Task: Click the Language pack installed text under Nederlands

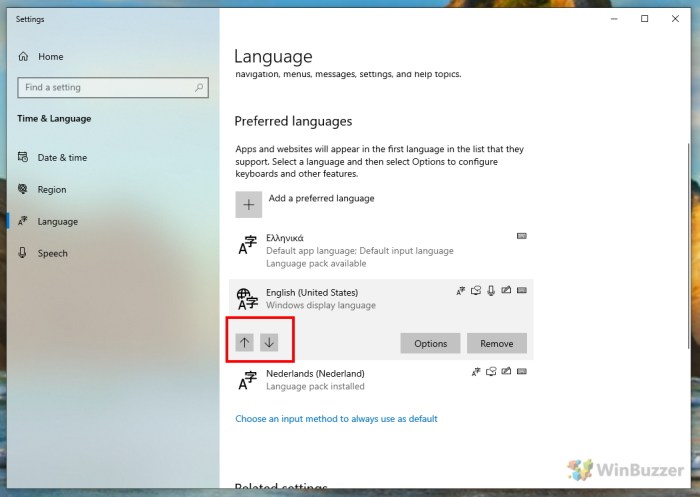Action: [x=315, y=387]
